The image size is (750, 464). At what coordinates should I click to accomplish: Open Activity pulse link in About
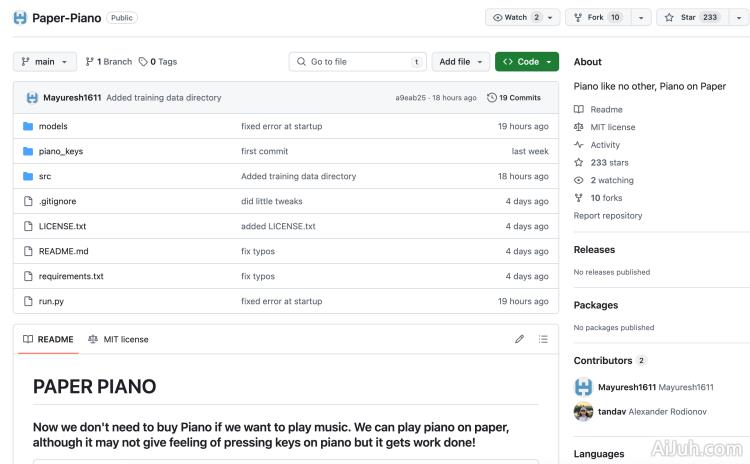pos(604,145)
